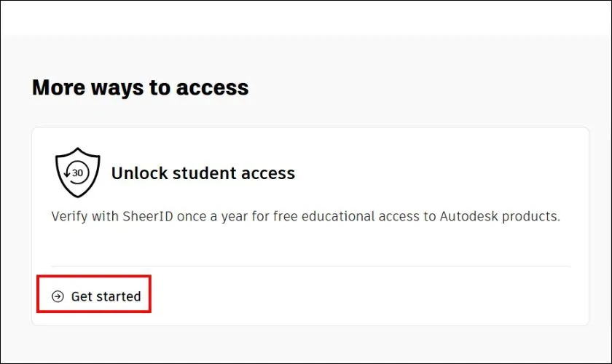The width and height of the screenshot is (612, 364).
Task: Click the Get started link
Action: click(106, 296)
